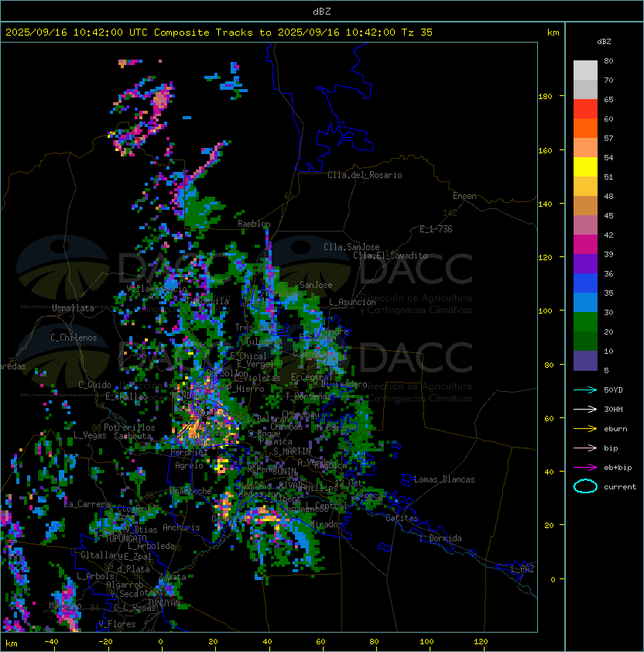Viewport: 644px width, 652px height.
Task: Click the S_MARTIN town label
Action: 292,451
